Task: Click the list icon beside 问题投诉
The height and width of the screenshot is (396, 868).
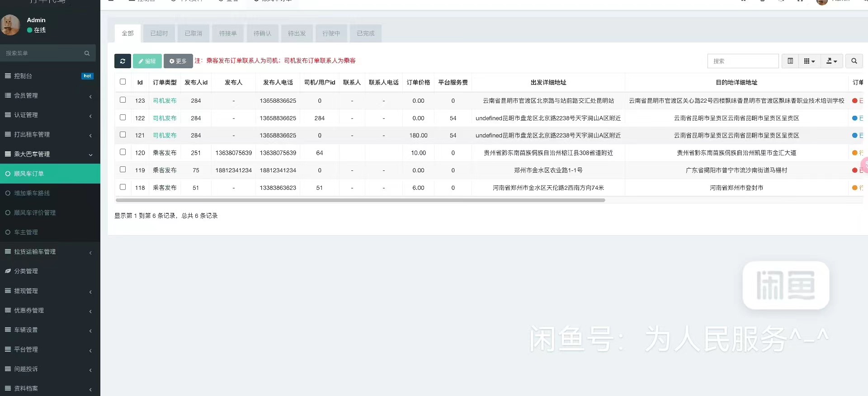Action: [x=8, y=369]
